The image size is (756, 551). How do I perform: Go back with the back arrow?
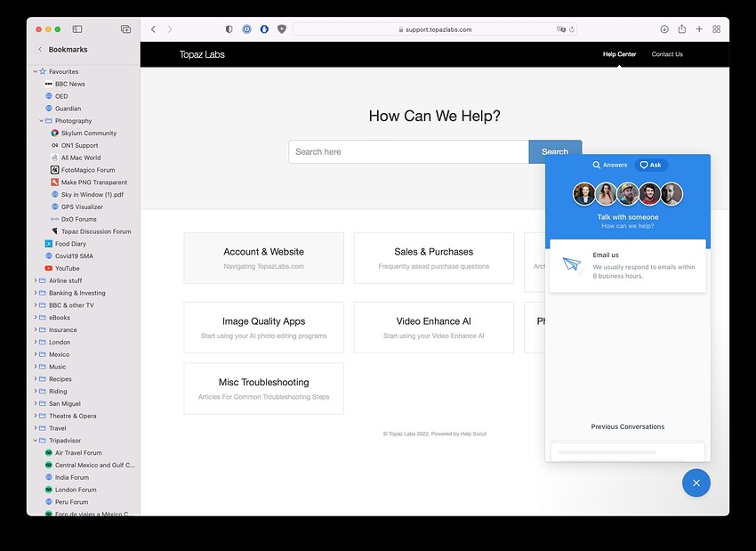(153, 29)
